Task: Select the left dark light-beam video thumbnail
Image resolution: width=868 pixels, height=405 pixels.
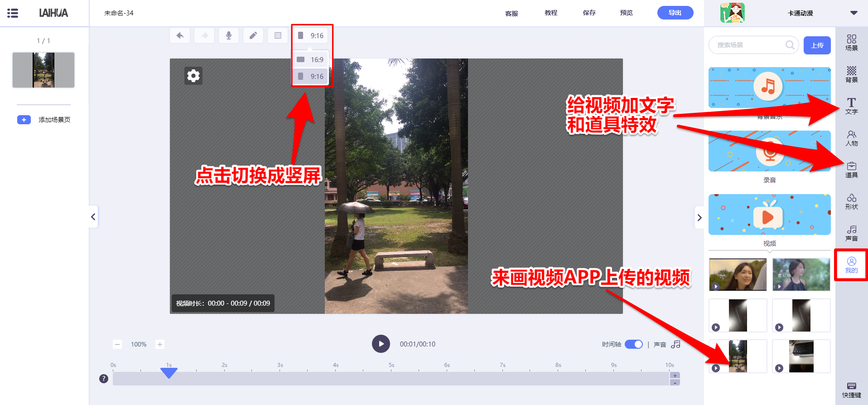Action: pos(738,315)
